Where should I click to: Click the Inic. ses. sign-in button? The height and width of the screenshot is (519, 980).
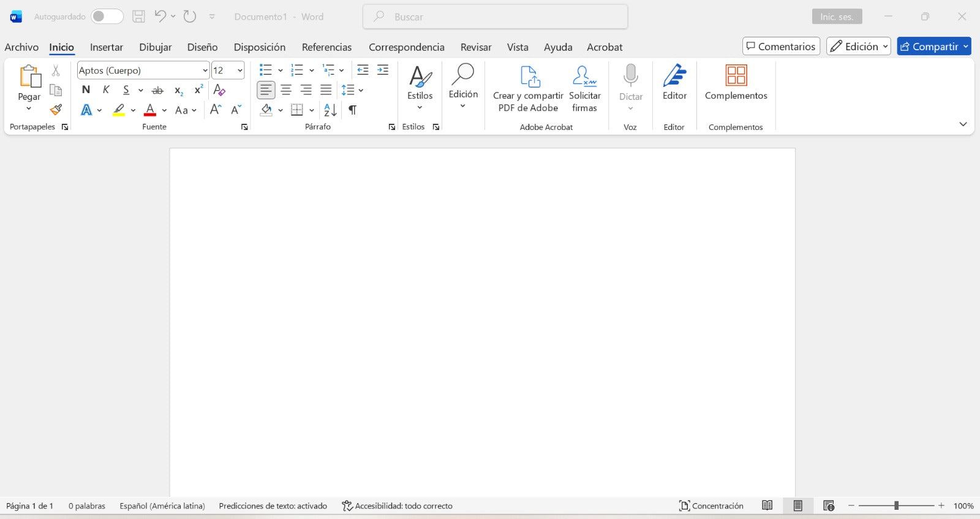pyautogui.click(x=837, y=17)
